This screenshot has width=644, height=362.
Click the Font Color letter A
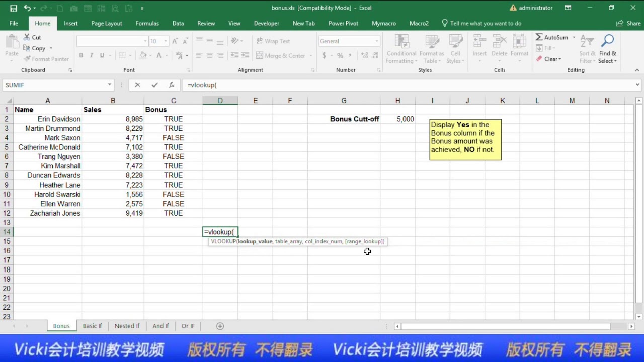pyautogui.click(x=159, y=55)
